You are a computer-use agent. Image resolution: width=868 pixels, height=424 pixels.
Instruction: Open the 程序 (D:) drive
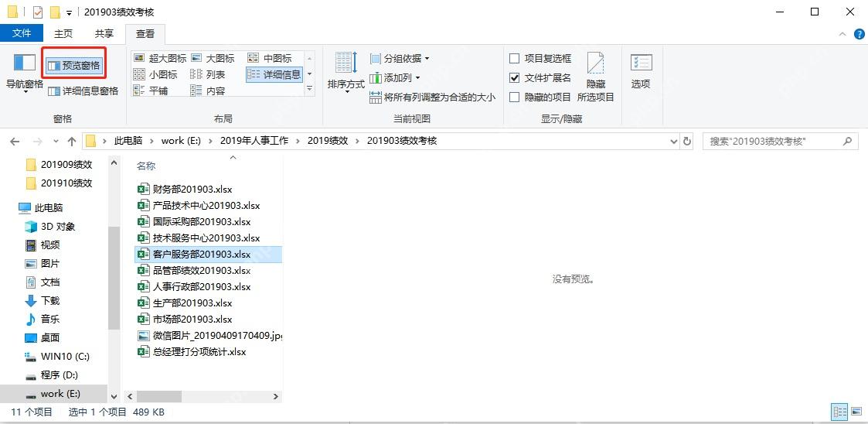click(x=52, y=375)
